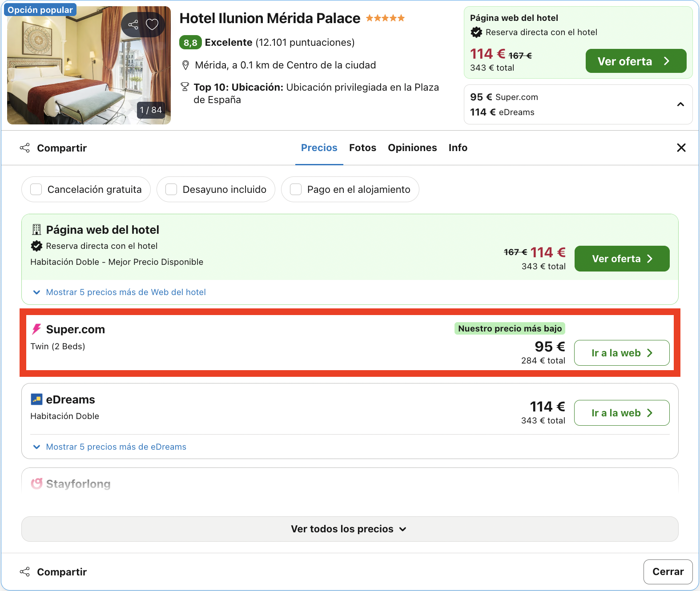Viewport: 700px width, 591px height.
Task: Switch to the Precios tab
Action: [319, 148]
